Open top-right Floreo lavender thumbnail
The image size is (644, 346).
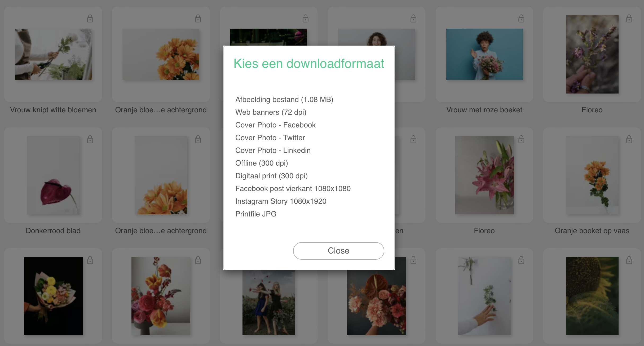592,54
